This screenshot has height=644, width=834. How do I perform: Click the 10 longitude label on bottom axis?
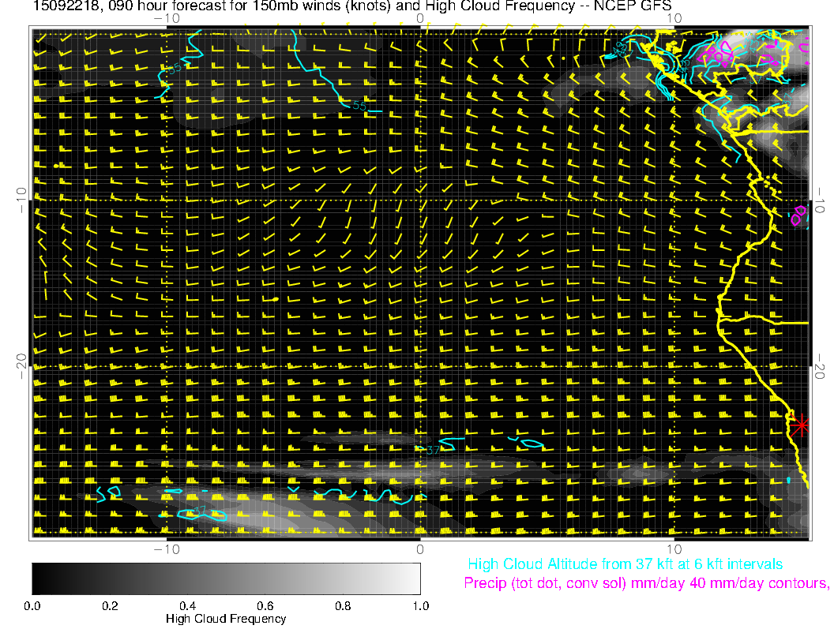673,549
